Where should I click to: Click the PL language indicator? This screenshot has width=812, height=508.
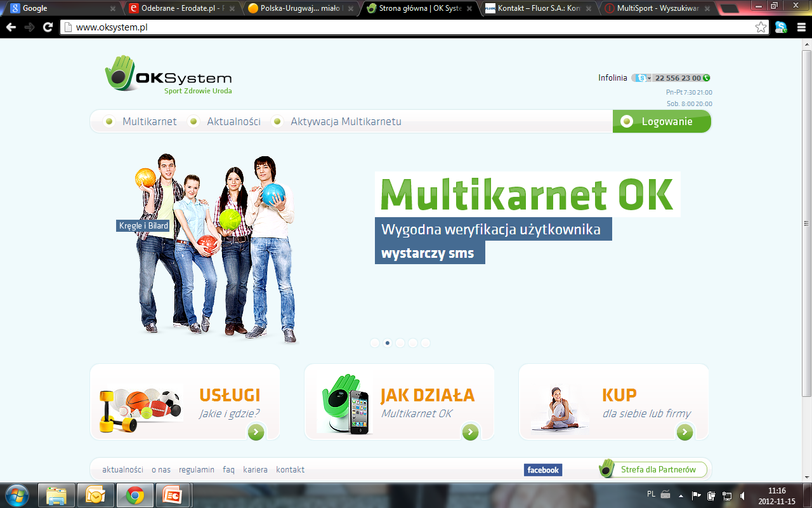651,494
